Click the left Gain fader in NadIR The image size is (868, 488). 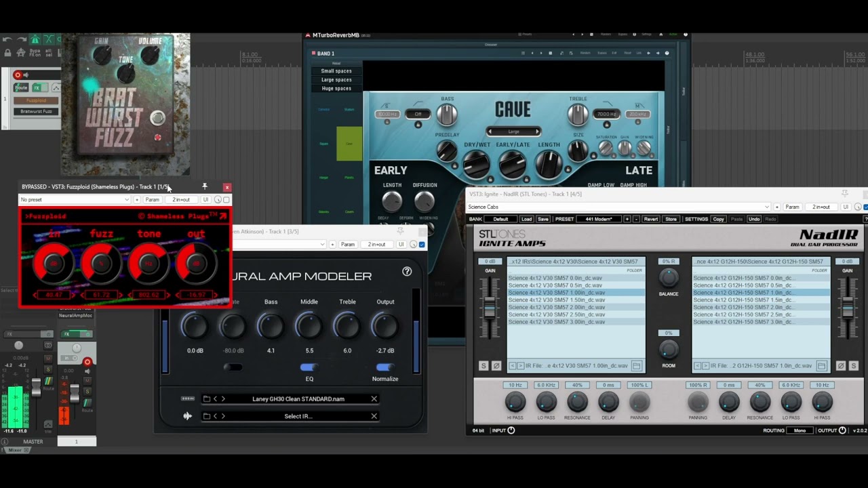point(490,310)
